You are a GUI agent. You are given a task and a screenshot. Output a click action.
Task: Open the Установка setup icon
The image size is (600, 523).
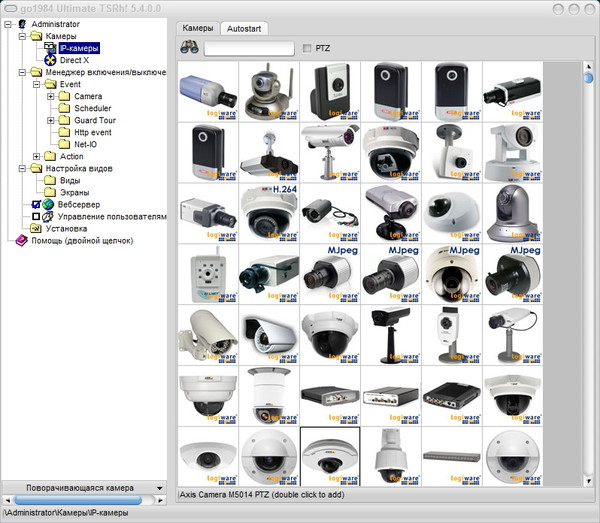point(35,228)
